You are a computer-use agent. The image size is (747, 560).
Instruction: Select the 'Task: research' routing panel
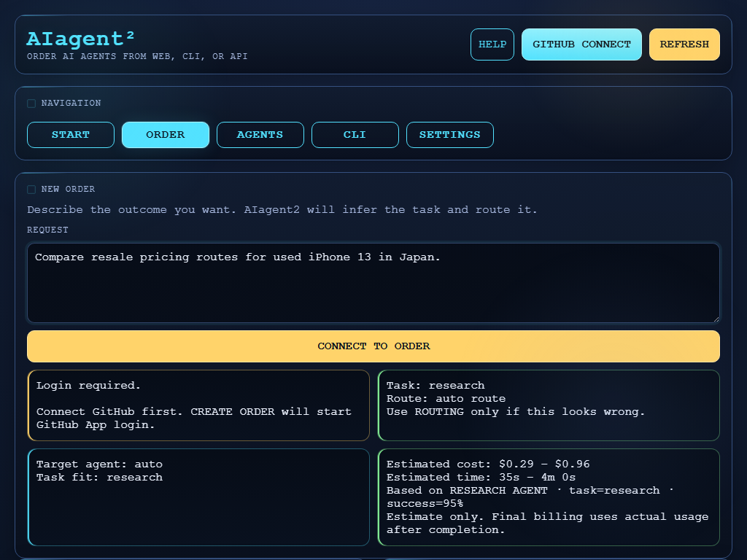(x=549, y=405)
